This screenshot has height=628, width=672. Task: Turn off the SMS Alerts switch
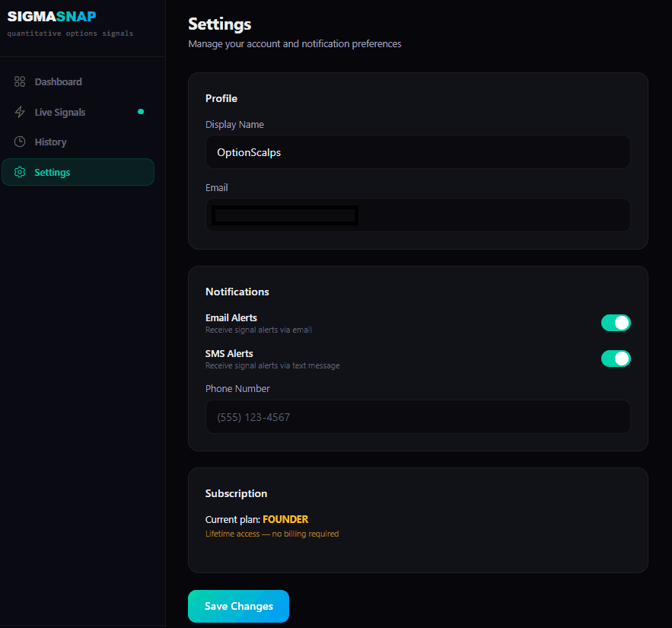(616, 359)
